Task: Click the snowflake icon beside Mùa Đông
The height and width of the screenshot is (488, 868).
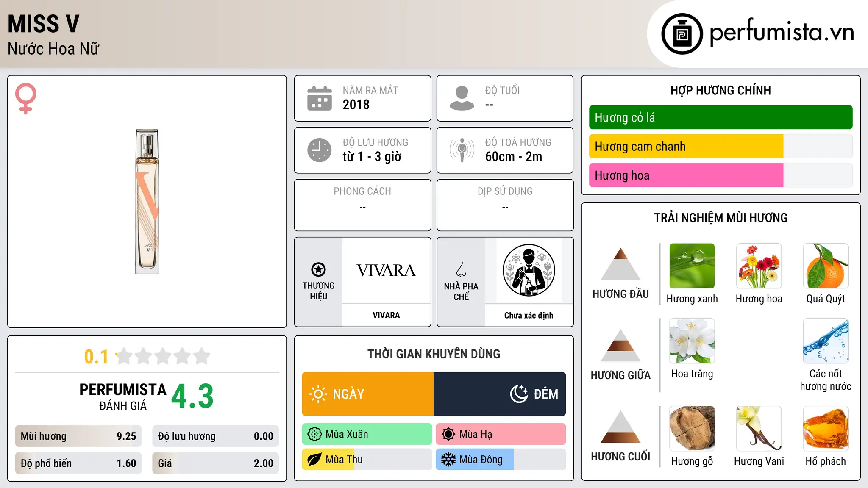Action: [x=448, y=460]
